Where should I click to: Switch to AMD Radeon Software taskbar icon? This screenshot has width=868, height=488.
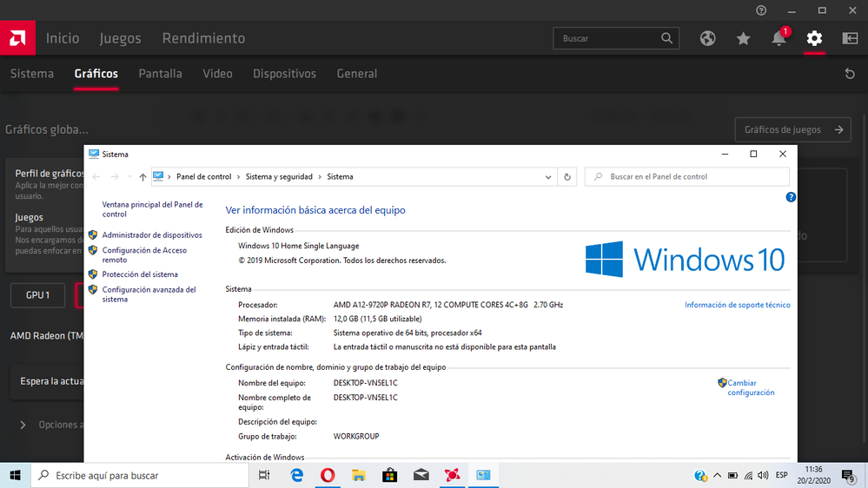[x=453, y=475]
